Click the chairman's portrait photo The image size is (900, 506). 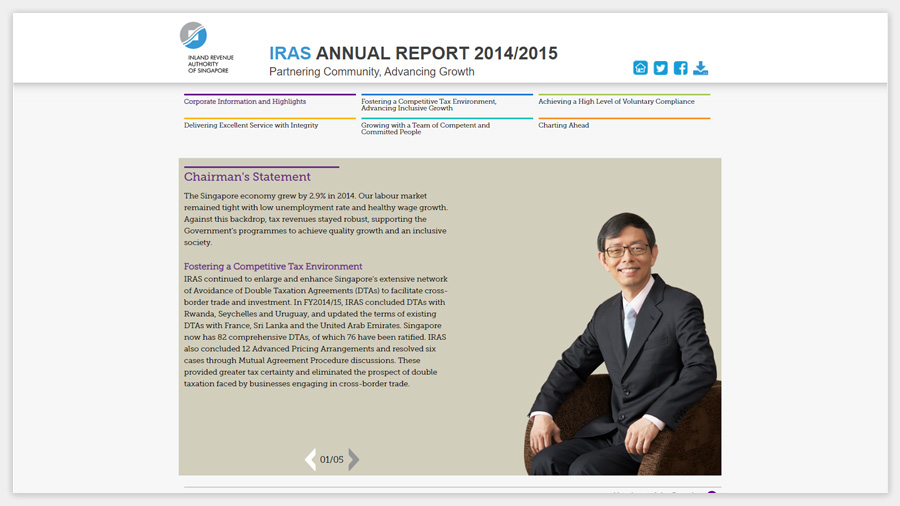click(x=623, y=343)
